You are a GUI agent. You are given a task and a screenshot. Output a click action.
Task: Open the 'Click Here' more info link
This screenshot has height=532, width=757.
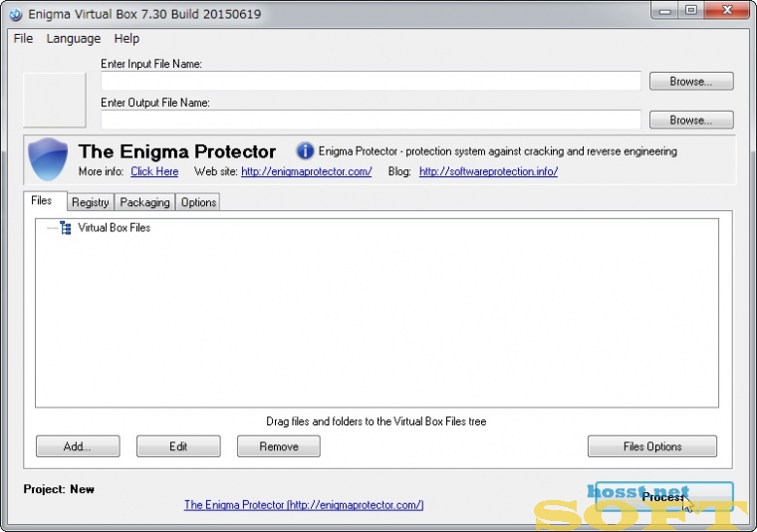click(154, 171)
